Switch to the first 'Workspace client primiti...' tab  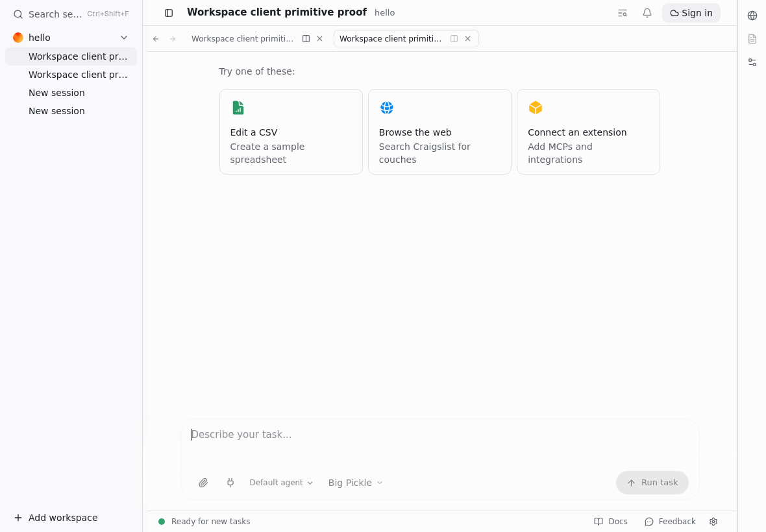click(x=242, y=38)
